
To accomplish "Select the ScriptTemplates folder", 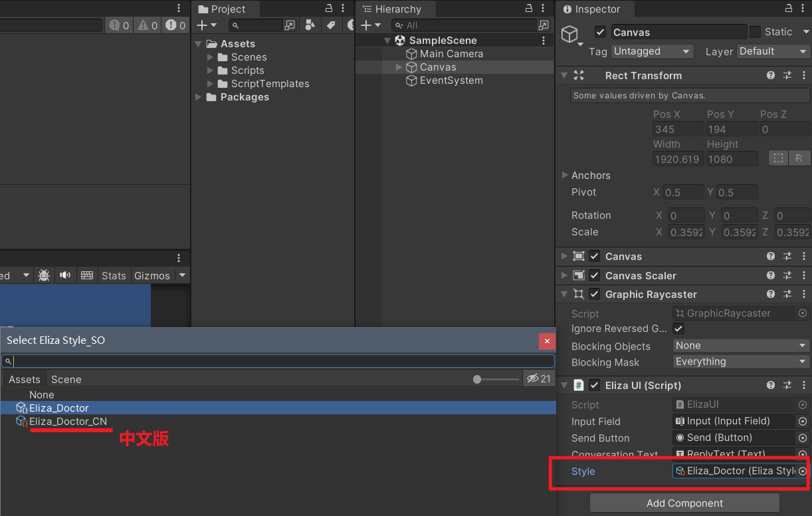I will [x=270, y=84].
